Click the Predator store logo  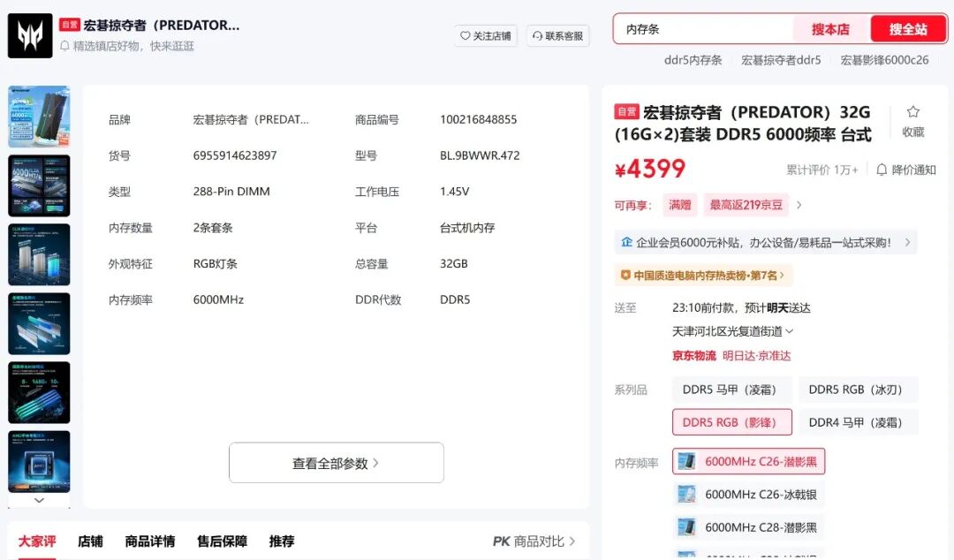click(x=30, y=36)
